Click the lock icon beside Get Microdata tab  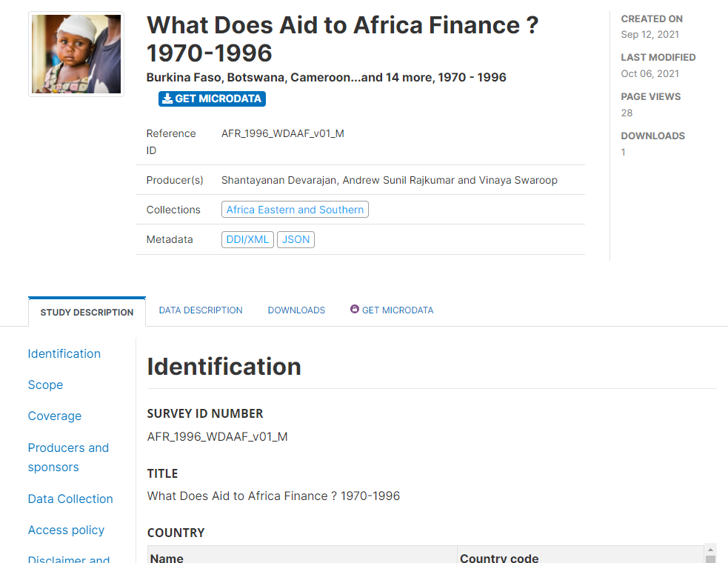pos(354,309)
